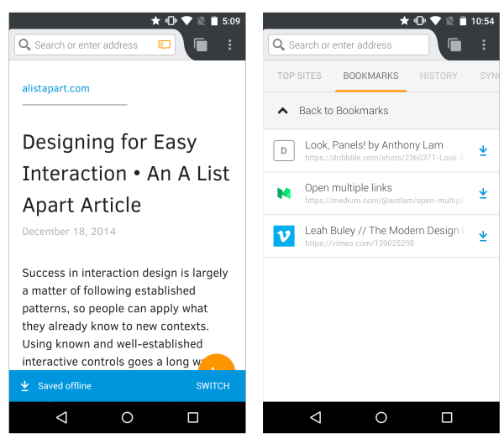Open tabs switcher on the article screen
Screen dimensions: 504x444
[x=201, y=45]
